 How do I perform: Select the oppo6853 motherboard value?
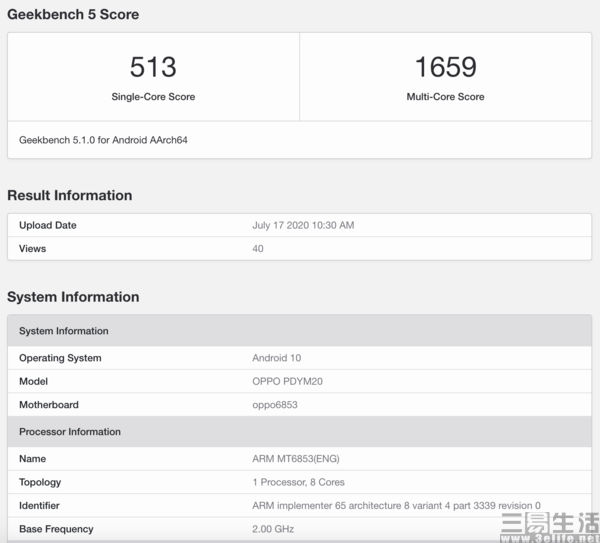click(274, 405)
